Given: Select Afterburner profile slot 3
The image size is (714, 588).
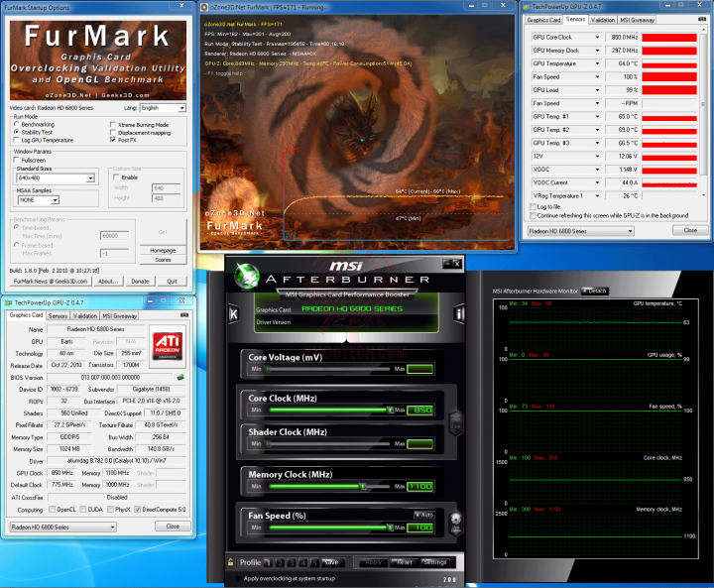Looking at the screenshot, I should click(x=292, y=562).
